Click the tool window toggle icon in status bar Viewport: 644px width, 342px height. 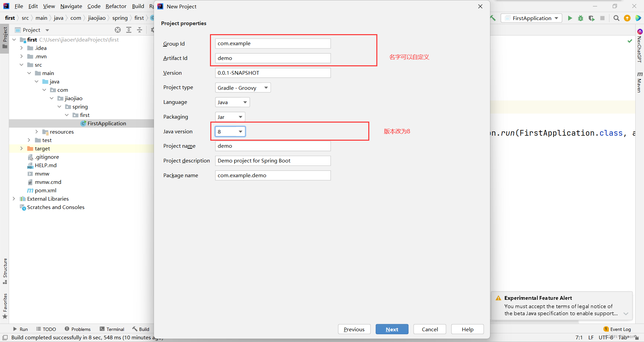click(5, 337)
